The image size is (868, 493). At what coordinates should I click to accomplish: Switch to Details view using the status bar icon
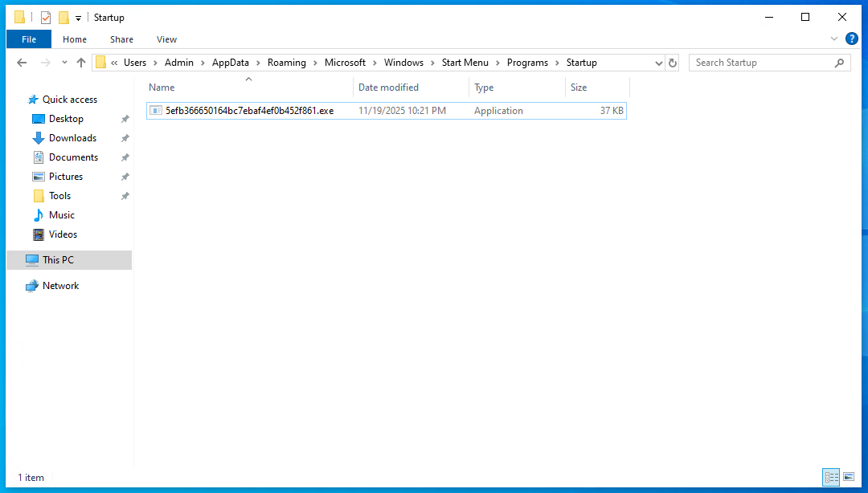[x=831, y=477]
